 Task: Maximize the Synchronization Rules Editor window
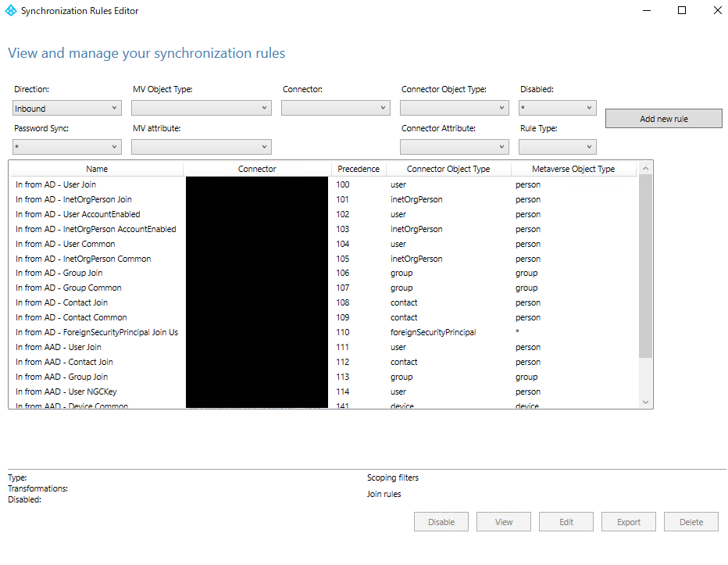pos(682,11)
